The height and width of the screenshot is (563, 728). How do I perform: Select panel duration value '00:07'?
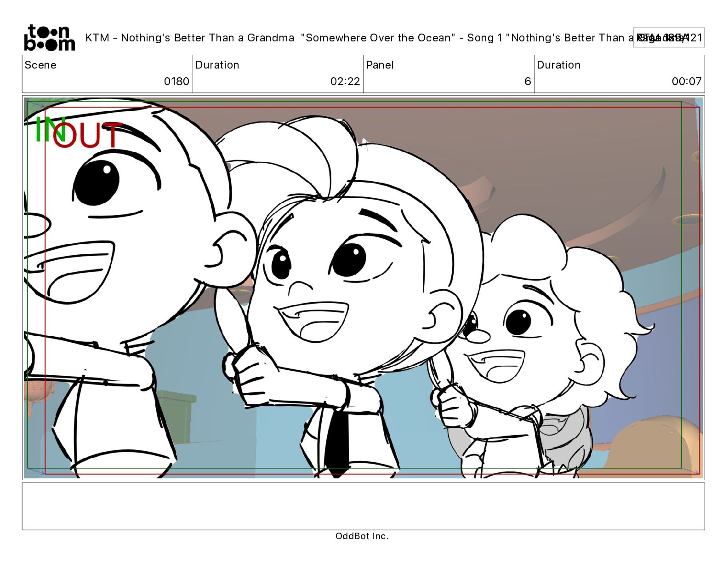(x=687, y=81)
